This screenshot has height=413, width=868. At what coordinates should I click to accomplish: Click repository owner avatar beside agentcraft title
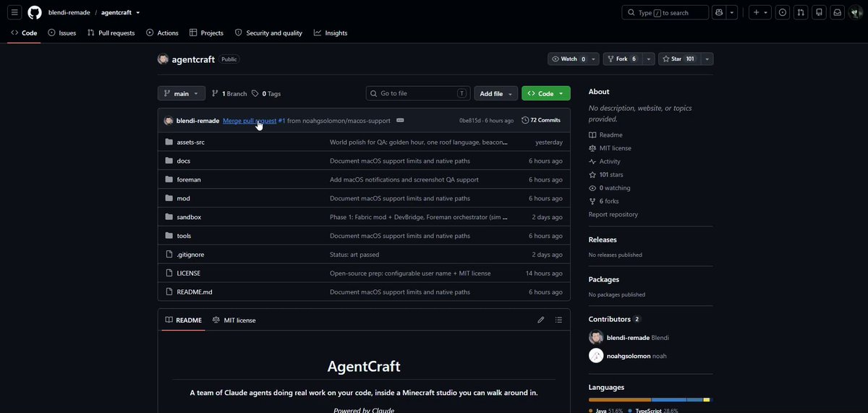tap(163, 59)
